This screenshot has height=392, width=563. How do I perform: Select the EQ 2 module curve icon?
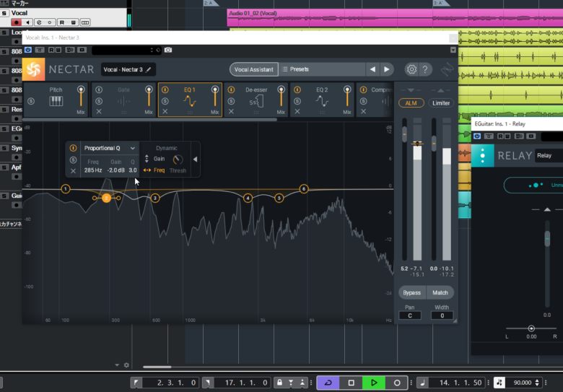click(322, 101)
